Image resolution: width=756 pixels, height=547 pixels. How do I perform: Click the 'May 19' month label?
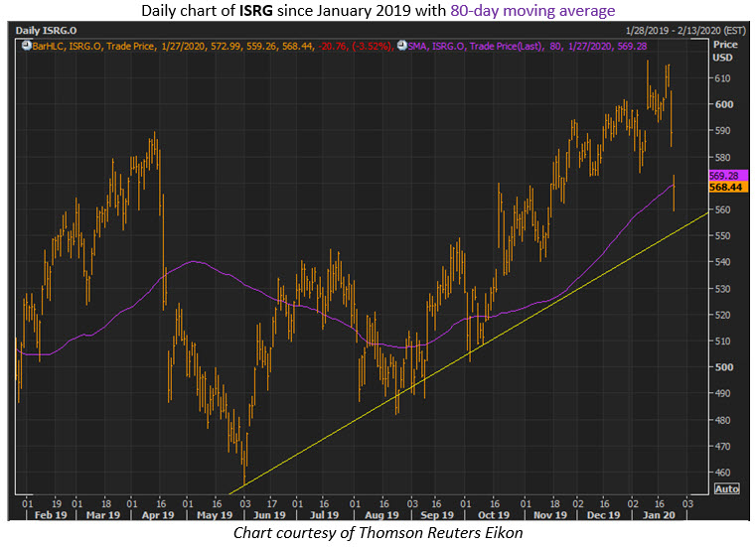(x=215, y=514)
